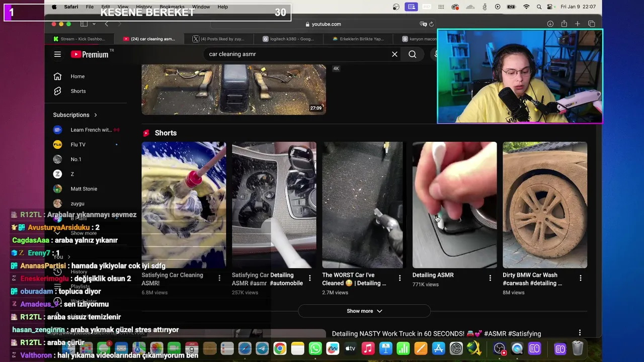Open the Safari menu in menu bar

point(71,7)
